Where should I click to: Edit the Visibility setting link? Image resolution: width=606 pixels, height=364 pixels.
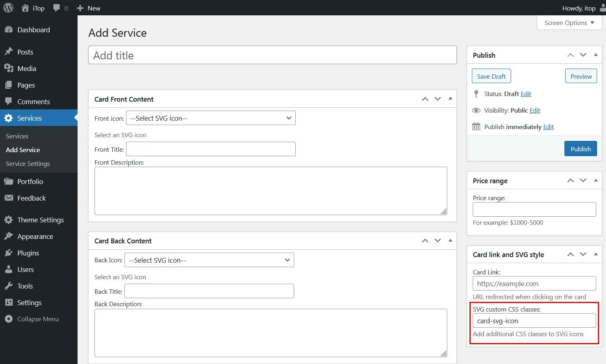tap(535, 110)
